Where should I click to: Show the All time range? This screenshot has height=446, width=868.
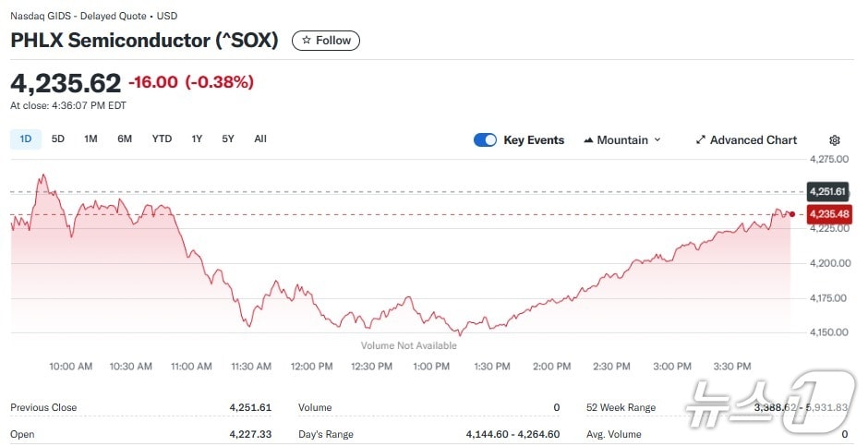pos(260,139)
